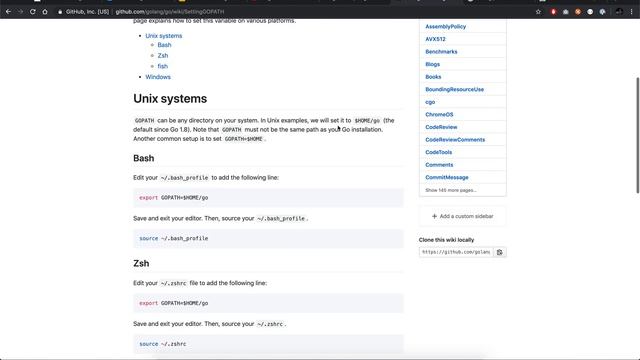Open the CodeReview wiki page
The width and height of the screenshot is (640, 360).
[x=441, y=127]
